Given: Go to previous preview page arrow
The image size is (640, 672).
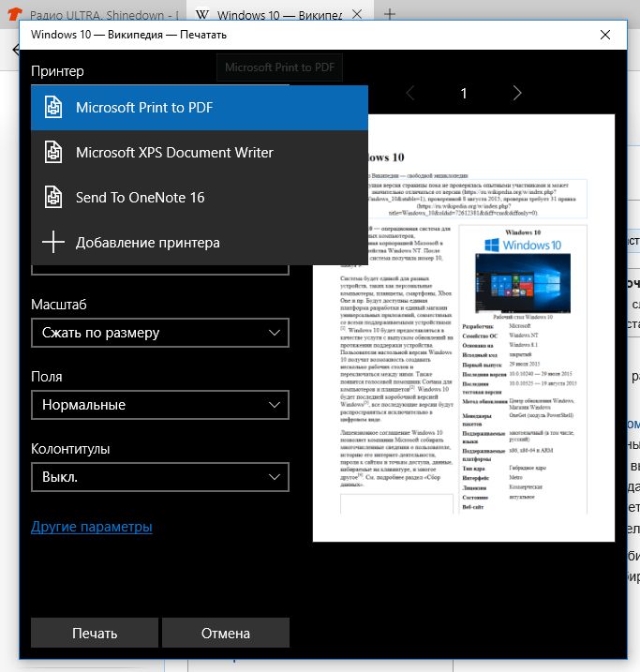Looking at the screenshot, I should coord(410,93).
